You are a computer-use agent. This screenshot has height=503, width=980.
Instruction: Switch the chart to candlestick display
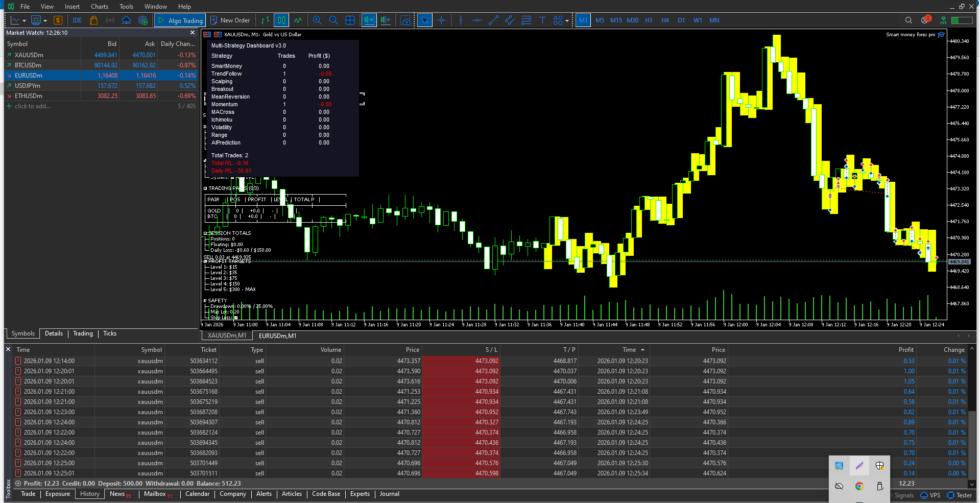(x=281, y=20)
